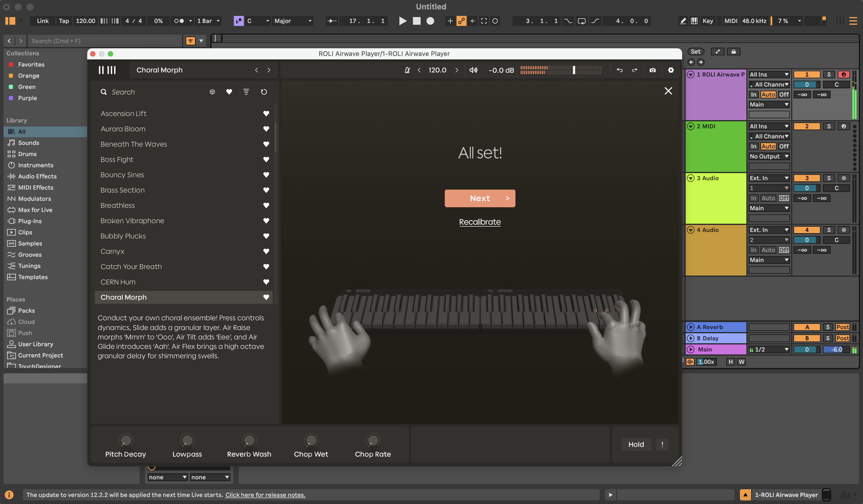The image size is (863, 504).
Task: Filter presets by favorites heart icon
Action: [229, 92]
